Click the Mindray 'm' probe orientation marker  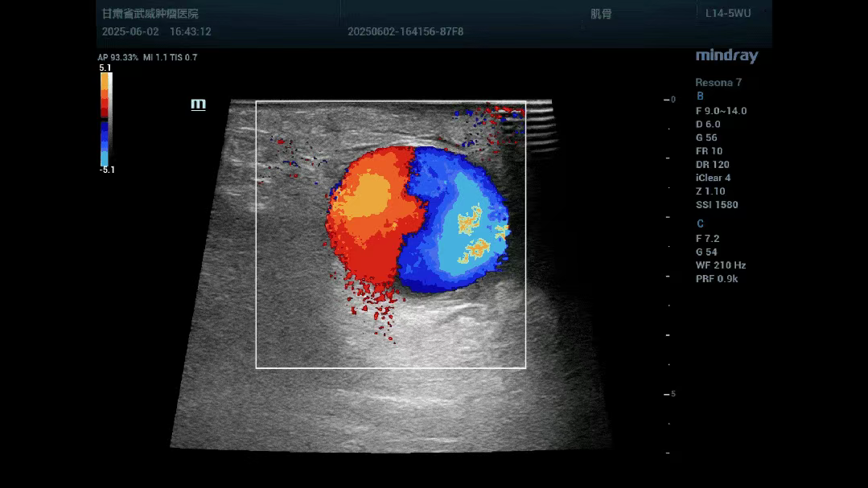click(198, 105)
